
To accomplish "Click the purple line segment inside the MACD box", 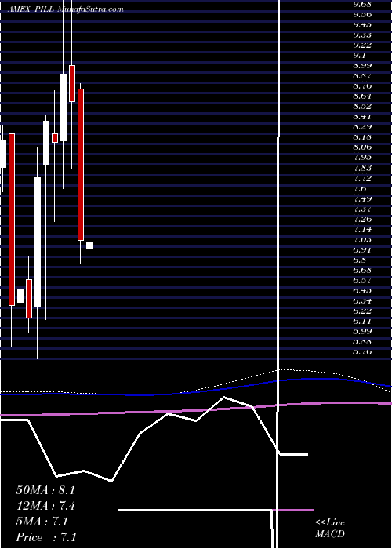I will [293, 510].
